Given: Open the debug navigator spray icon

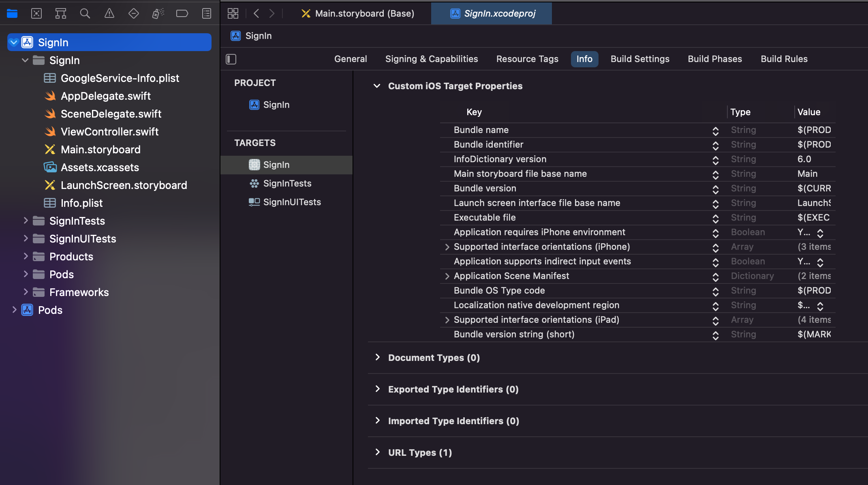Looking at the screenshot, I should click(158, 13).
